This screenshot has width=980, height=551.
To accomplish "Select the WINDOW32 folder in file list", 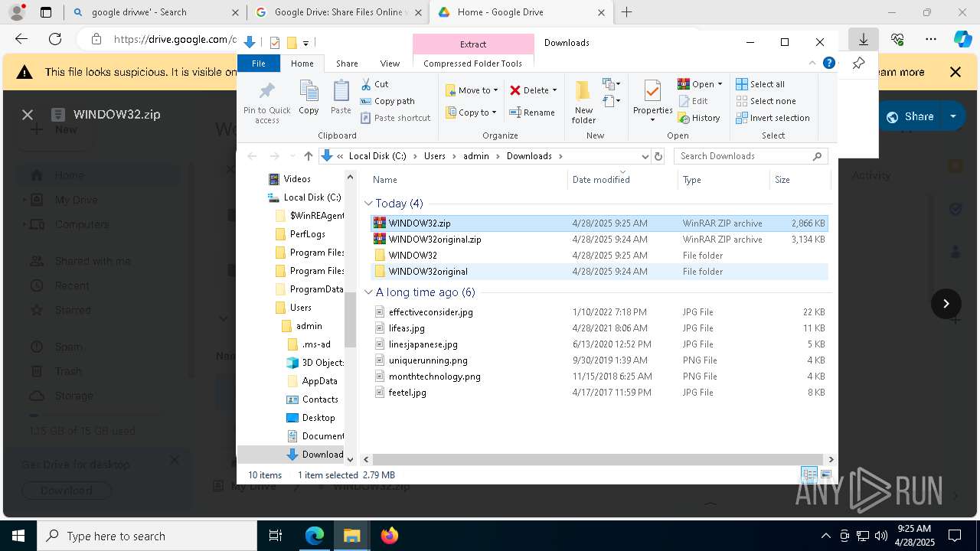I will [x=599, y=256].
